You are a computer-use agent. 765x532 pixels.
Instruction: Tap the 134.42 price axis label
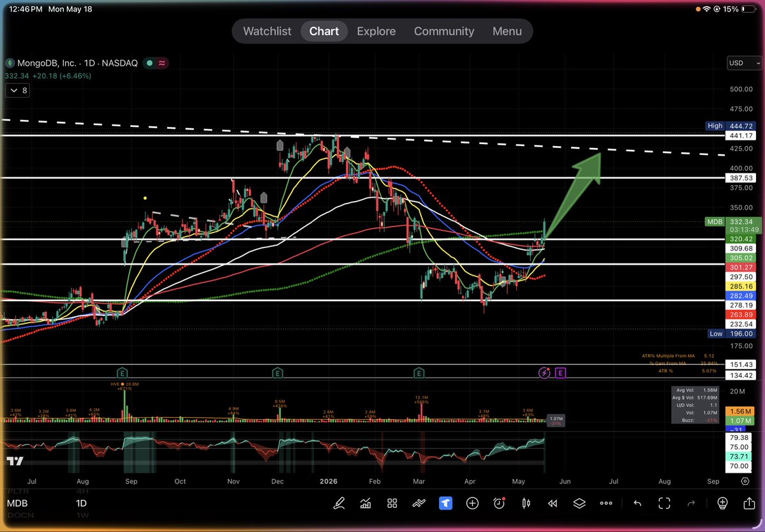tap(740, 376)
